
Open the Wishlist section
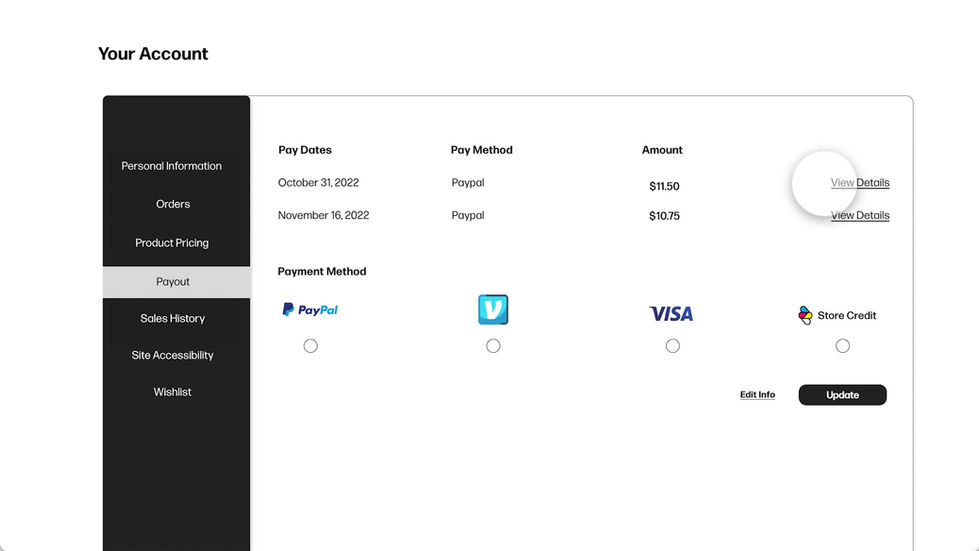(173, 392)
